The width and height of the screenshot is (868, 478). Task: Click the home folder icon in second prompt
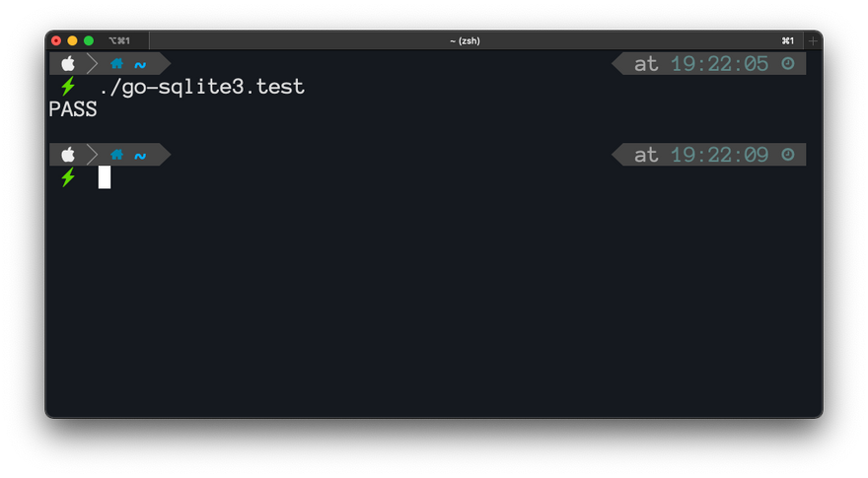click(x=116, y=155)
